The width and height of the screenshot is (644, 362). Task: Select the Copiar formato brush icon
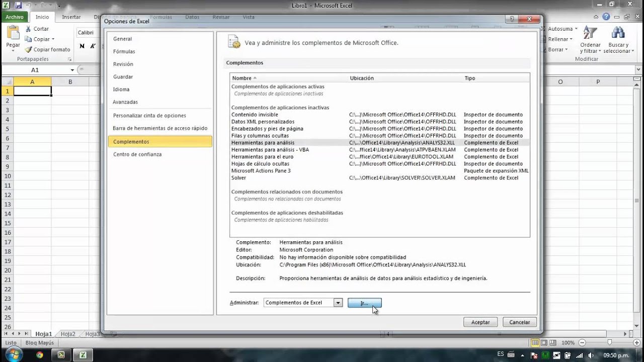28,49
